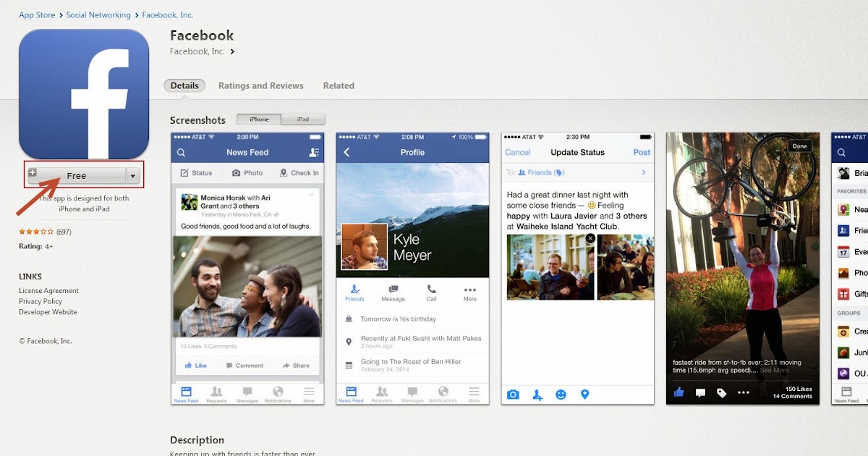The height and width of the screenshot is (456, 868).
Task: Click '10 Likes 3 Comments' under group photo
Action: pyautogui.click(x=208, y=347)
